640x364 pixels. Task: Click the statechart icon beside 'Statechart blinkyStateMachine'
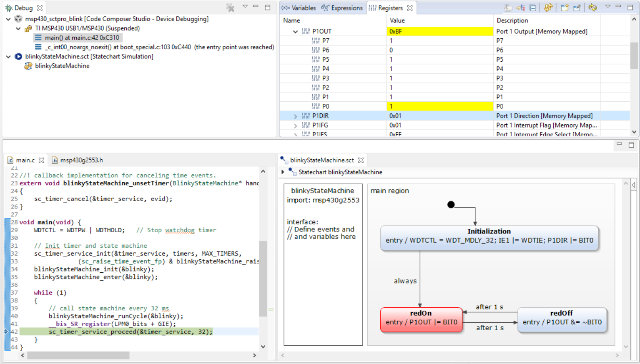[291, 172]
